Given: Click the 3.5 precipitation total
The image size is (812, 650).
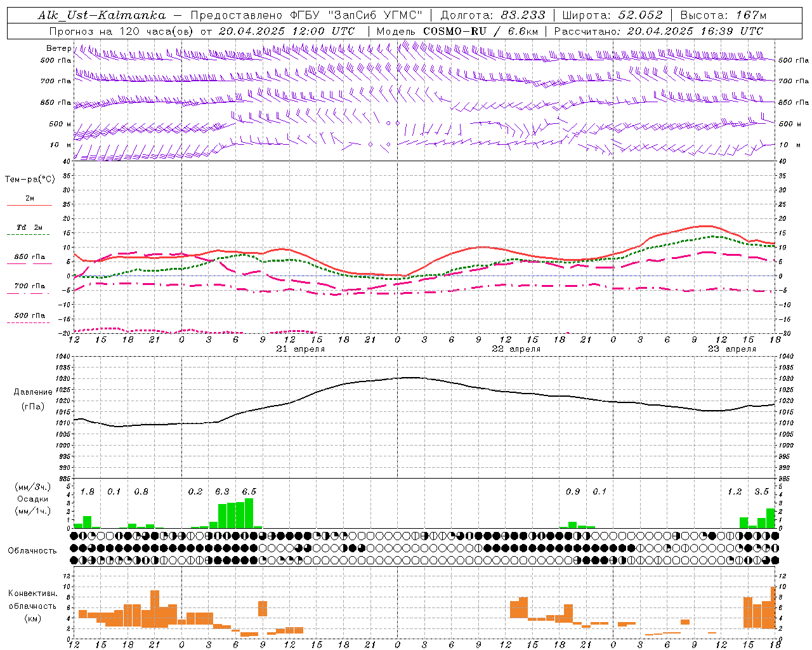Looking at the screenshot, I should click(761, 492).
